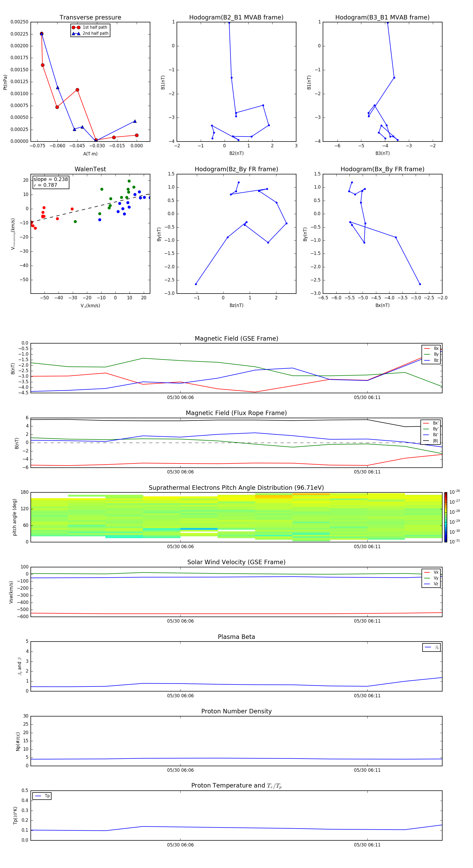Click the 'WalenTest' plot title
Viewport: 473px width, 868px height.
(x=90, y=169)
